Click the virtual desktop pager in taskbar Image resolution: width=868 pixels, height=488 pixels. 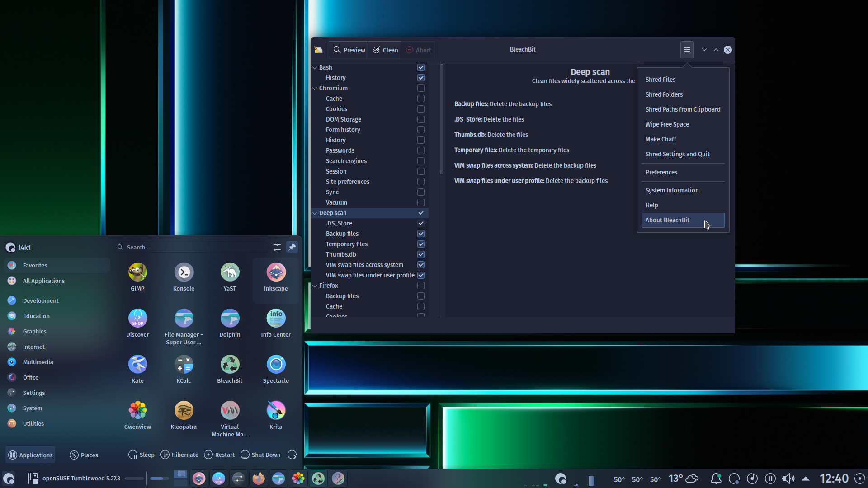[x=180, y=479]
